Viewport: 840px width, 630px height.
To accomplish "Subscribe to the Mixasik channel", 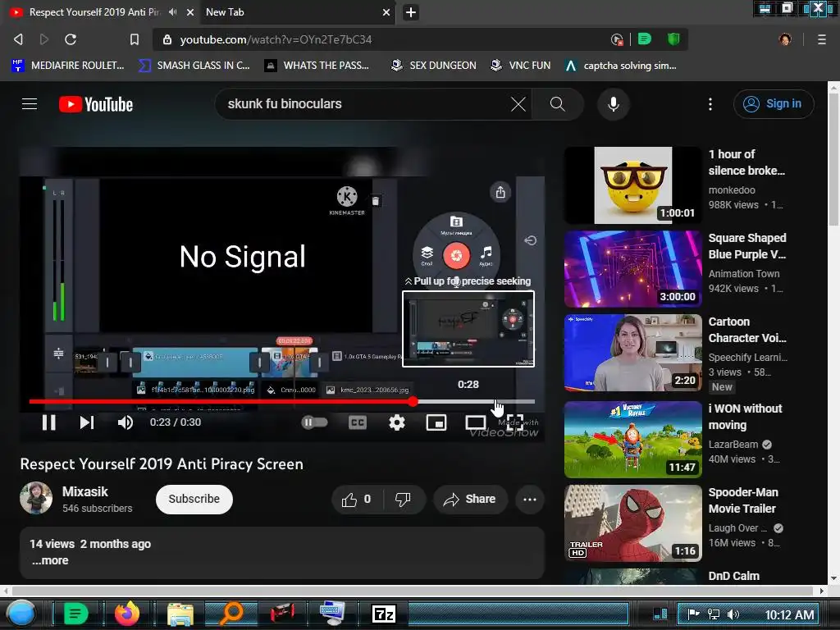I will click(x=194, y=500).
